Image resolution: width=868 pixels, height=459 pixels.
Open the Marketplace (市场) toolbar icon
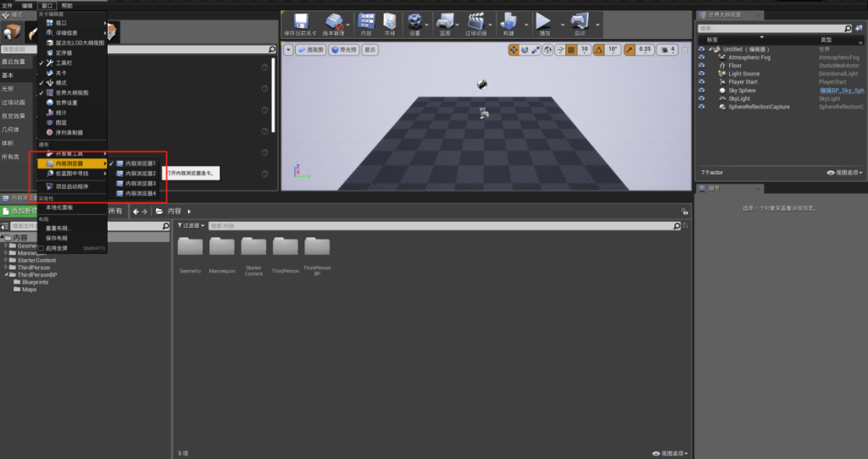coord(390,23)
